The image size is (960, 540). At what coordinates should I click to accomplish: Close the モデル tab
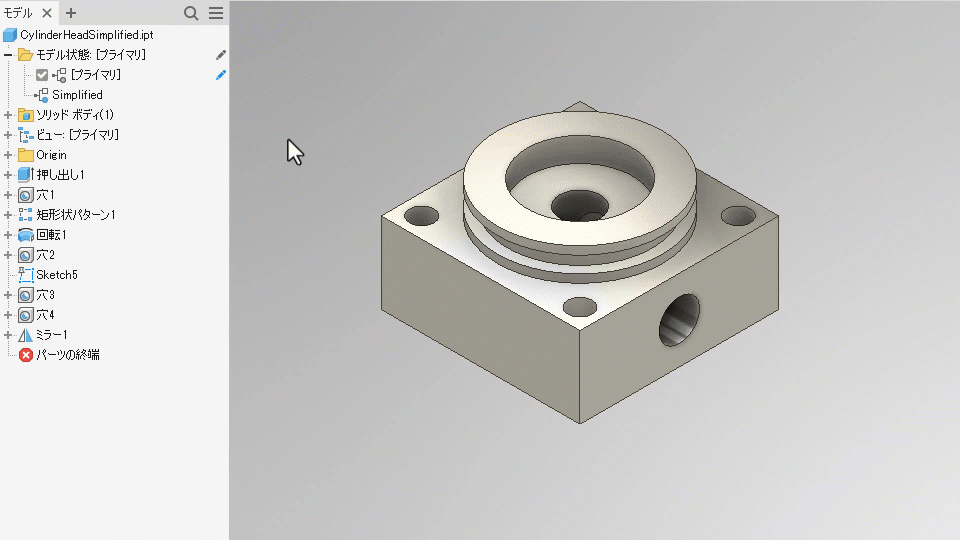tap(47, 13)
